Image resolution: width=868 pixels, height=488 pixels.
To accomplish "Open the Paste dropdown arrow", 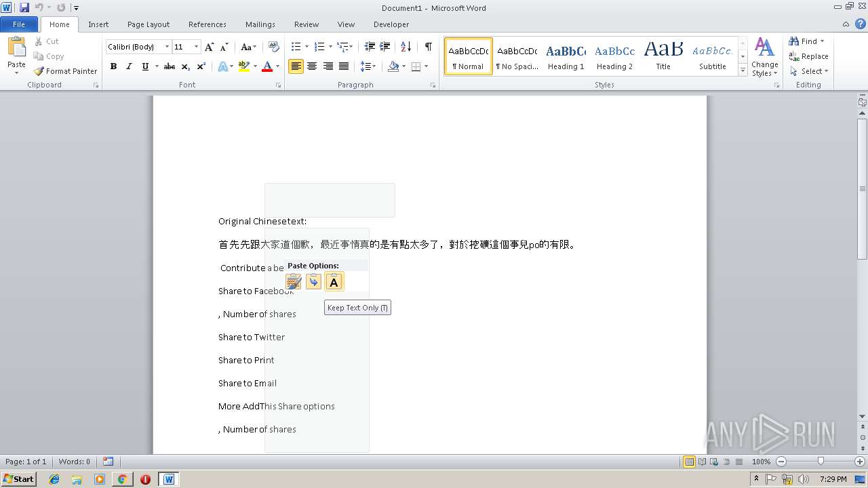I will pyautogui.click(x=16, y=73).
